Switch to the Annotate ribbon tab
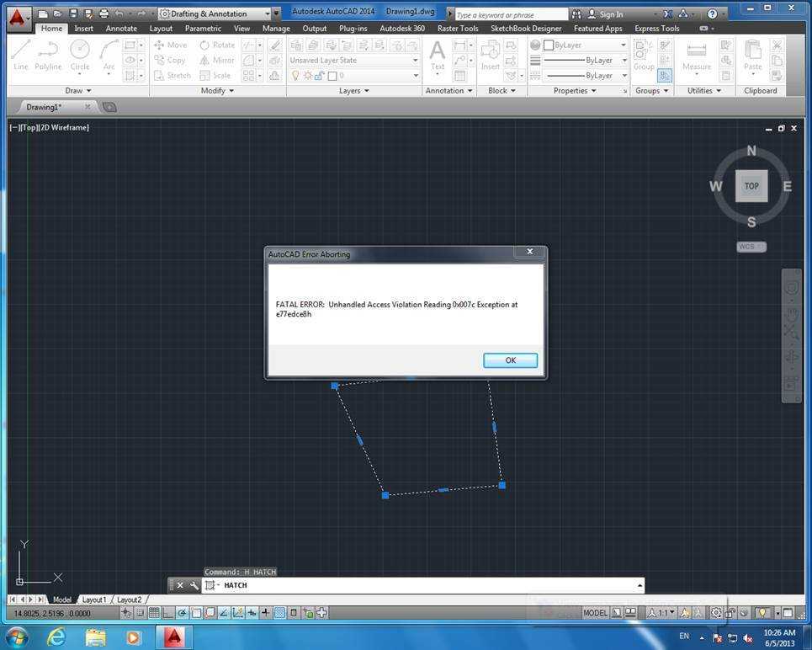Viewport: 812px width, 650px height. tap(122, 29)
